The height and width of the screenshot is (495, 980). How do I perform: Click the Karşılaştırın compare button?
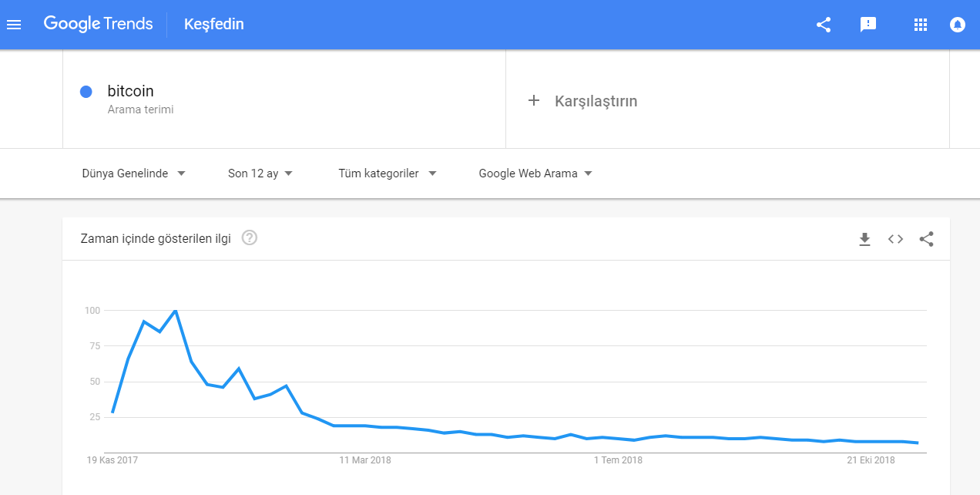click(x=596, y=101)
